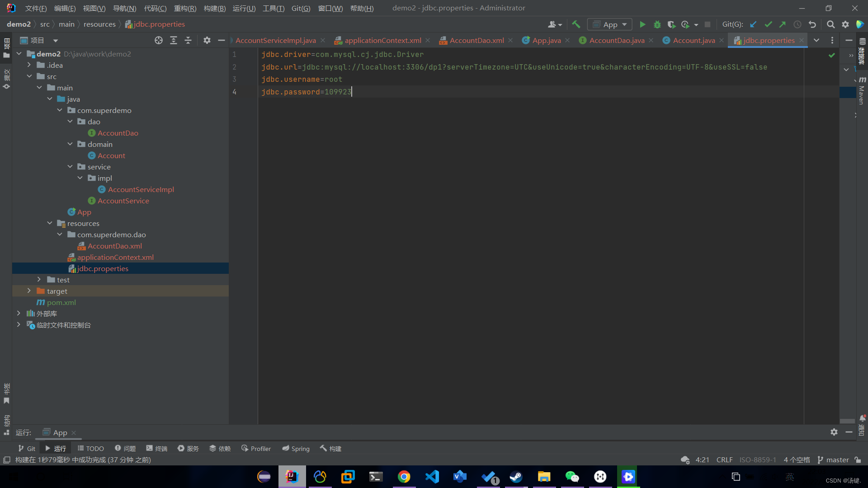Collapse the demo2 root project node
Image resolution: width=868 pixels, height=488 pixels.
coord(19,54)
